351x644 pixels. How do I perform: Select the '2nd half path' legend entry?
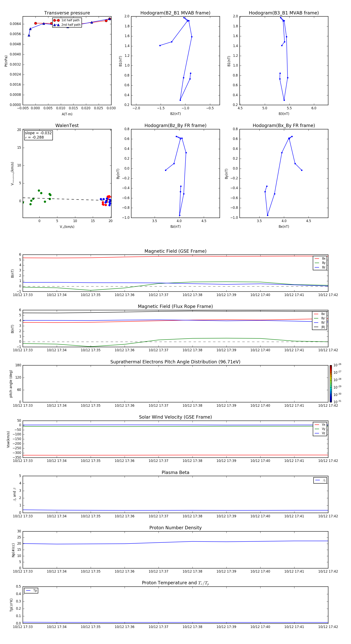tap(67, 25)
